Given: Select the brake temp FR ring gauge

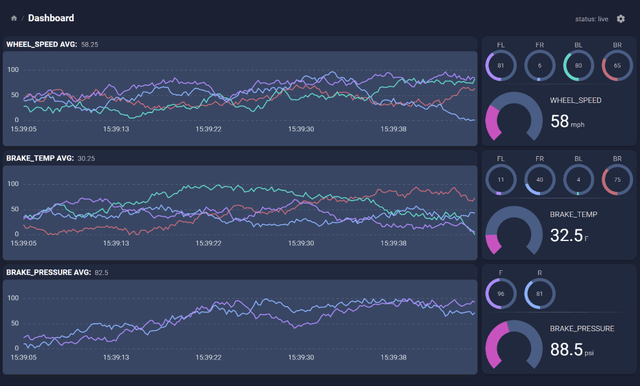Looking at the screenshot, I should point(540,180).
